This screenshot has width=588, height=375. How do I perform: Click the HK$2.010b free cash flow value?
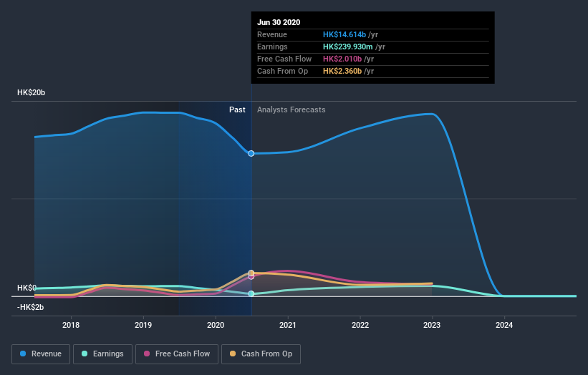tap(342, 59)
